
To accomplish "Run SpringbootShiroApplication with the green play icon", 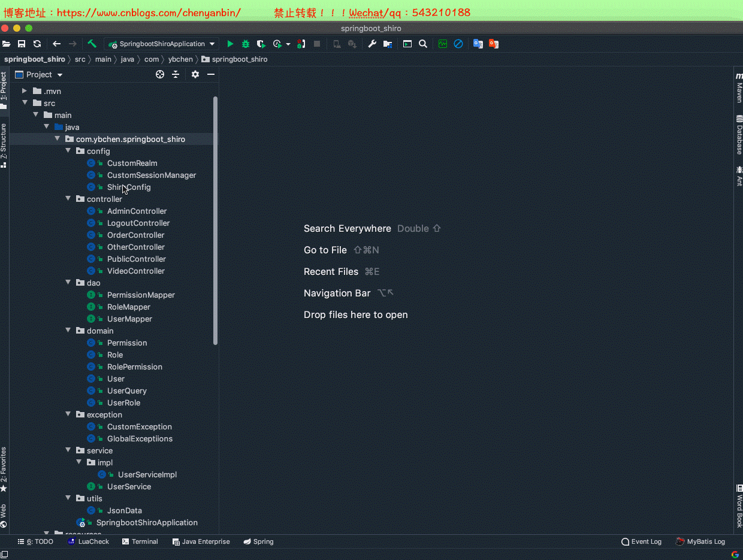I will click(230, 44).
